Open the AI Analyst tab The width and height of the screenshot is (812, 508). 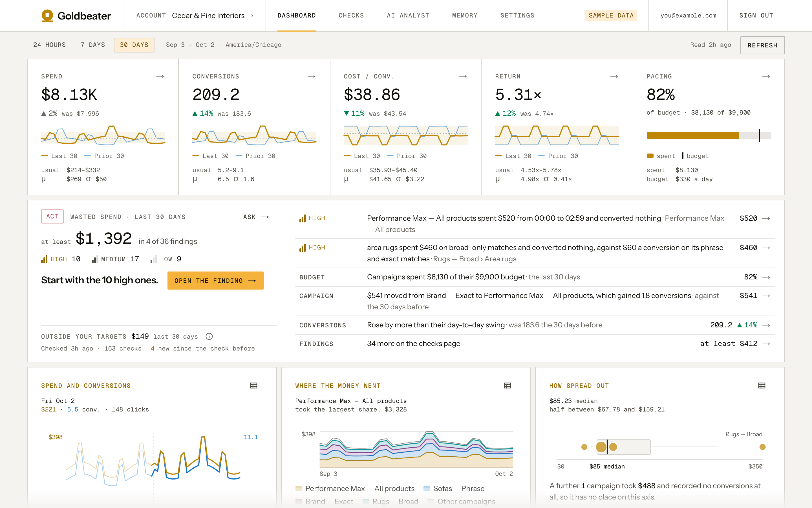[408, 16]
